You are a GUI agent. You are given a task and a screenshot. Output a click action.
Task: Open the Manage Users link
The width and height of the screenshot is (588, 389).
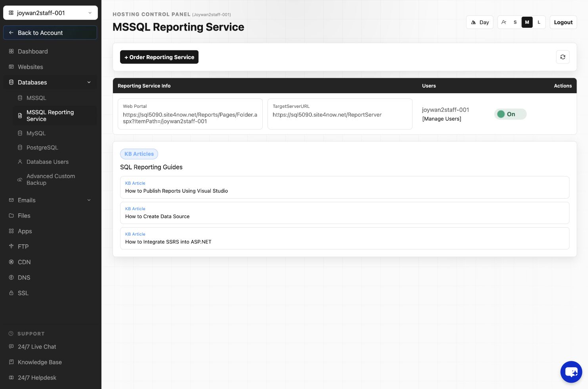(x=442, y=119)
